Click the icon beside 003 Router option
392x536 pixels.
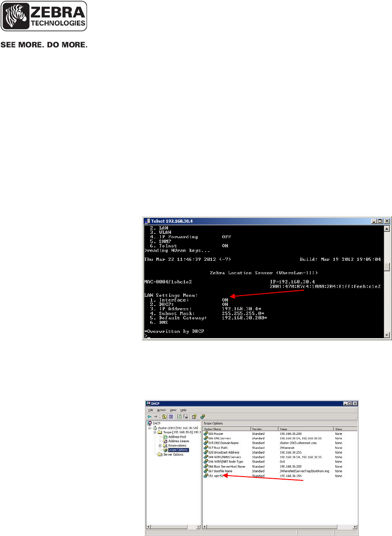(206, 434)
